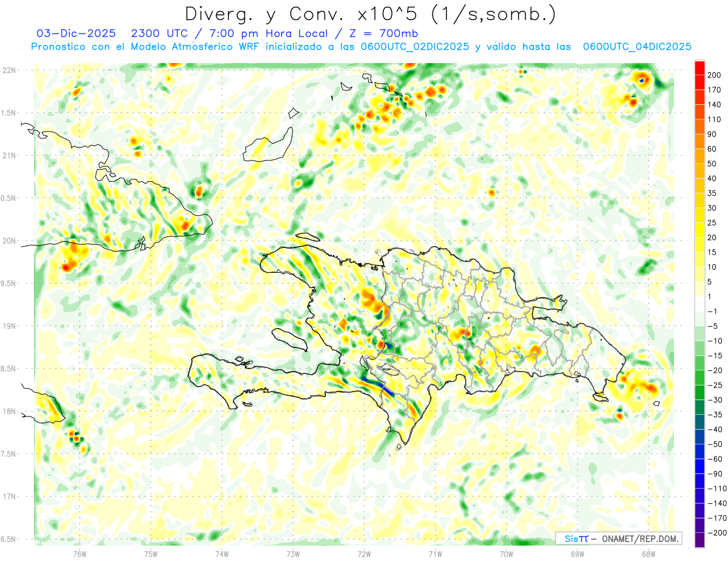Viewport: 728px width, 562px height.
Task: Click the colorbar value '-140'
Action: pyautogui.click(x=718, y=504)
